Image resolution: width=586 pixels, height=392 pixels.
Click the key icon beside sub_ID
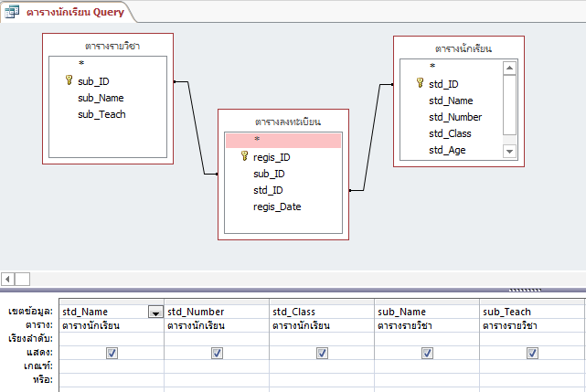point(69,80)
